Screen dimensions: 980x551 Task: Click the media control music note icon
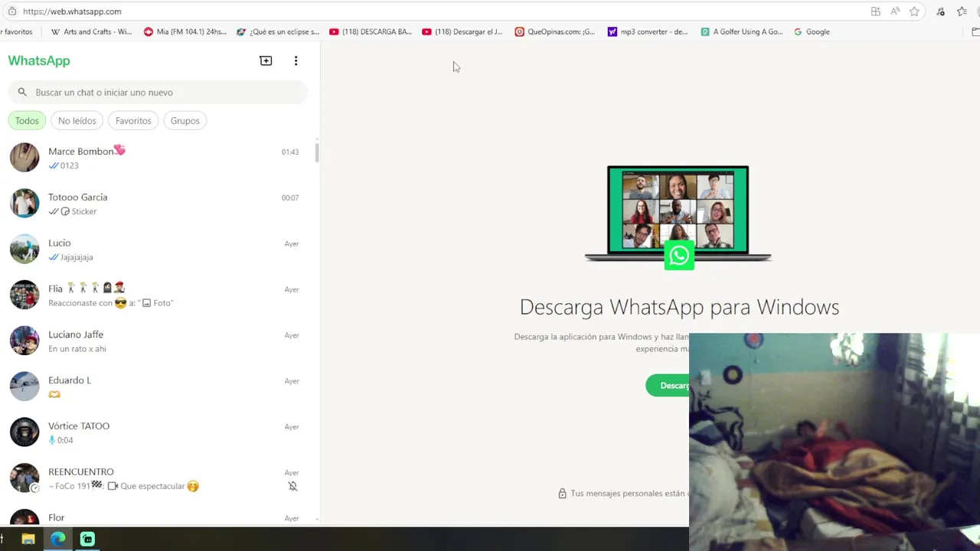point(941,11)
